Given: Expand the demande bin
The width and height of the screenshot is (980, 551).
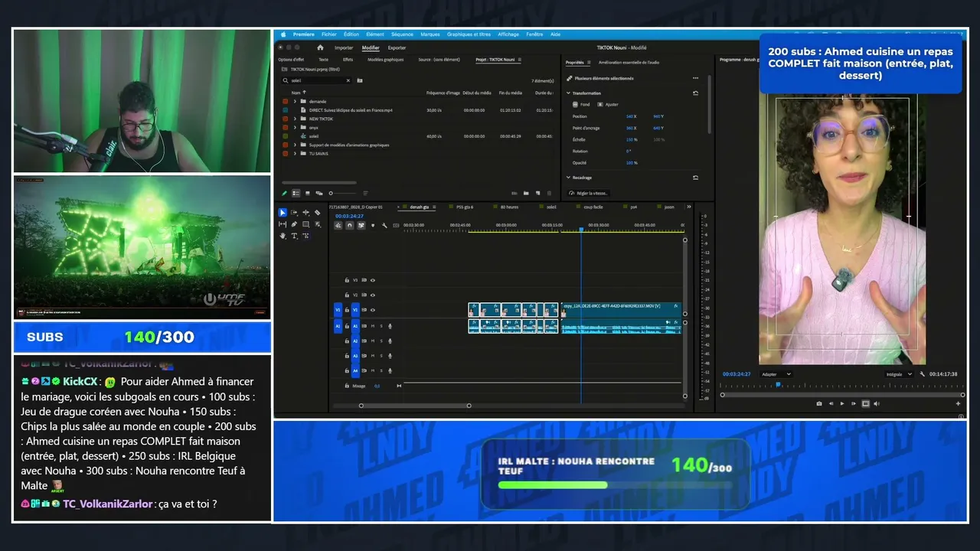Looking at the screenshot, I should coord(295,101).
